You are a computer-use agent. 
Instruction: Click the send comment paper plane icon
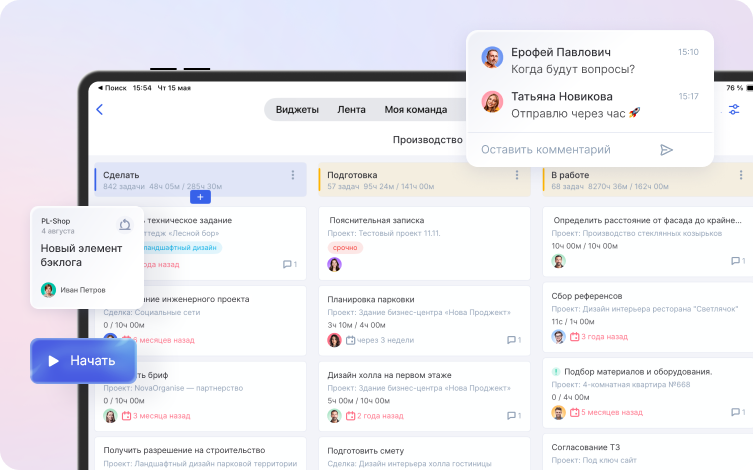(667, 149)
